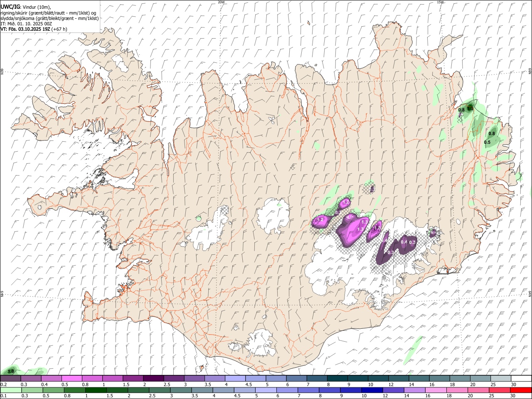Click the '30' label in the rain legend
Screen dimensions: 532x399
tap(513, 396)
